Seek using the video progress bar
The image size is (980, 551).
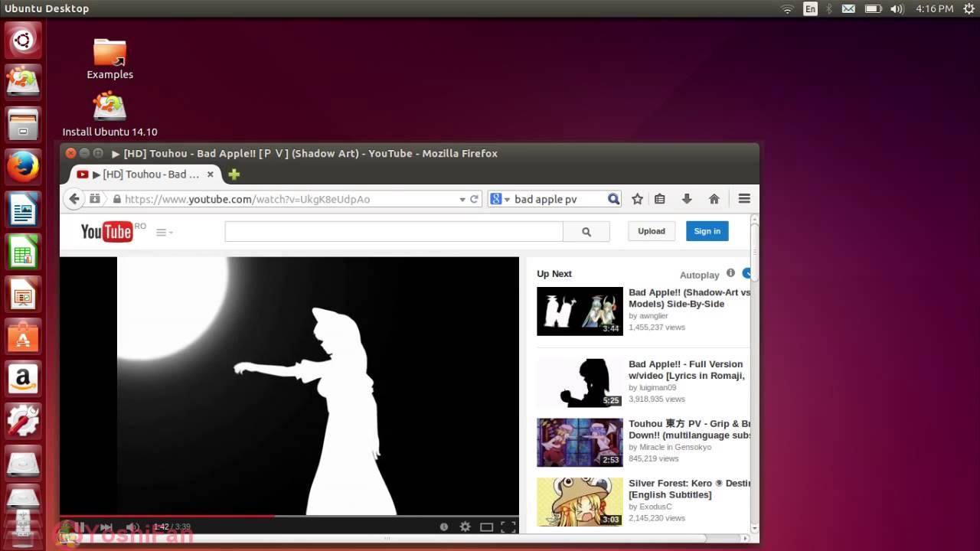coord(289,516)
